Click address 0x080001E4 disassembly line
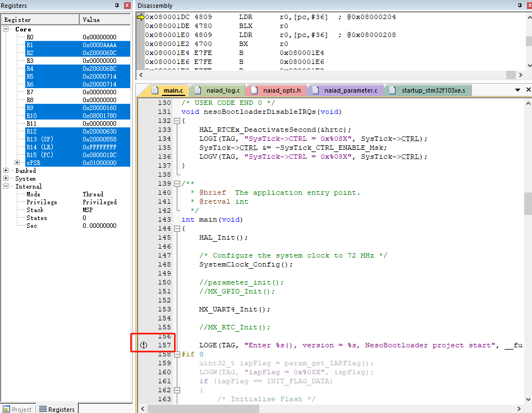 [235, 53]
